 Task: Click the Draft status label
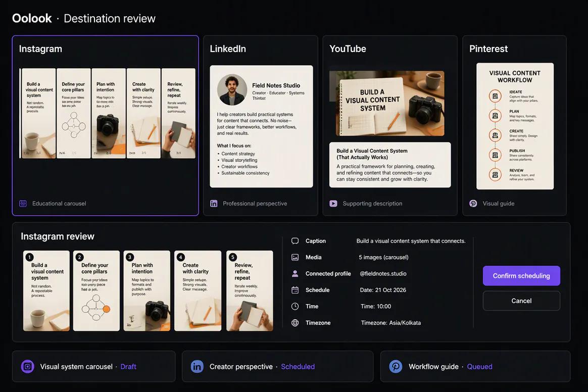(128, 367)
